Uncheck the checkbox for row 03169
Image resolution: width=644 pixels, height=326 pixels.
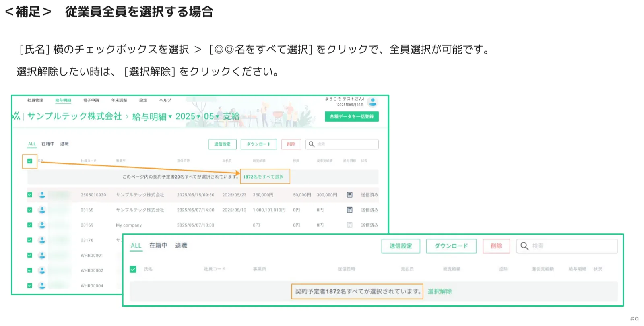[x=30, y=225]
